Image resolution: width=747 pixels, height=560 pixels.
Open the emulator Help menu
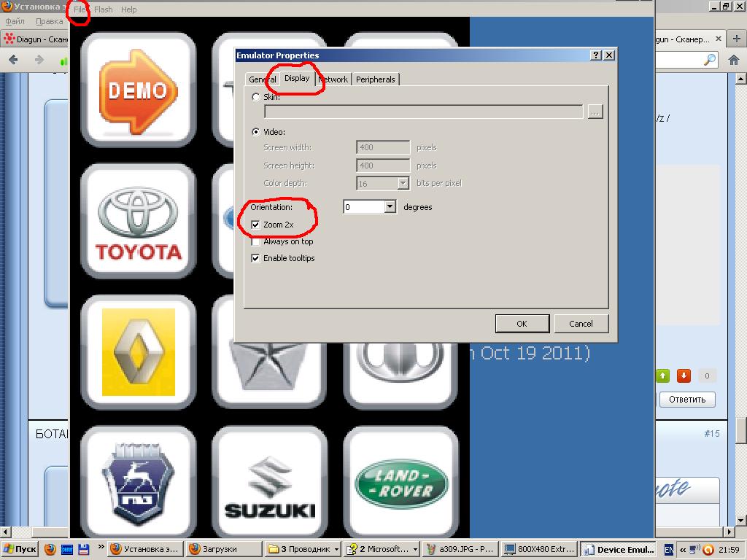(128, 9)
